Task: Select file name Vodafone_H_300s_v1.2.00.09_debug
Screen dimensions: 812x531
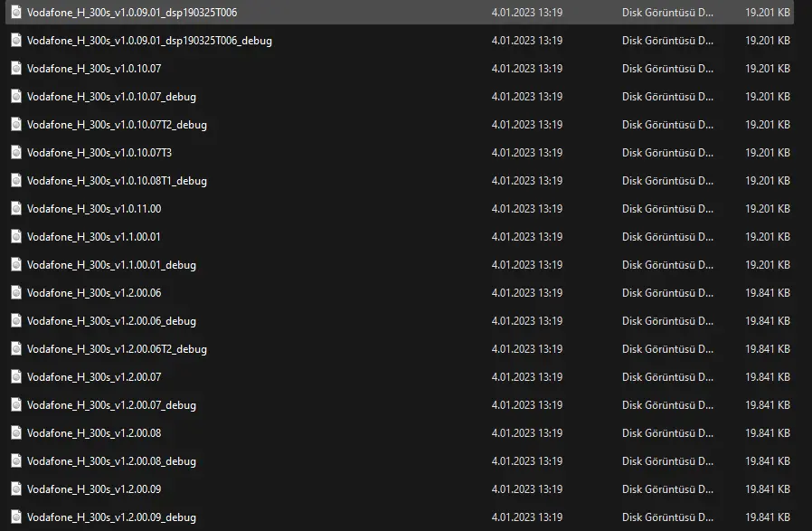Action: 111,517
